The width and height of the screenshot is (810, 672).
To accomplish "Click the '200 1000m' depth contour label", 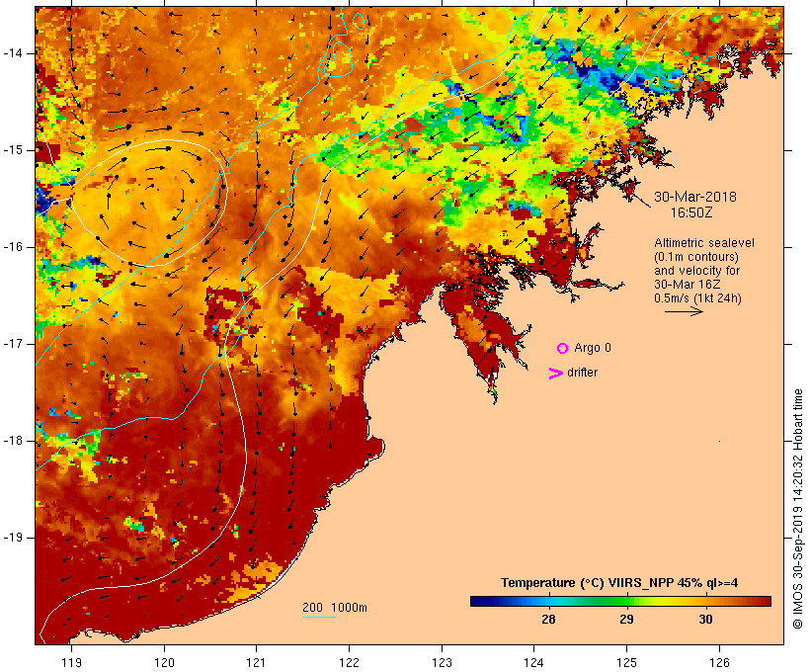I will tap(335, 608).
